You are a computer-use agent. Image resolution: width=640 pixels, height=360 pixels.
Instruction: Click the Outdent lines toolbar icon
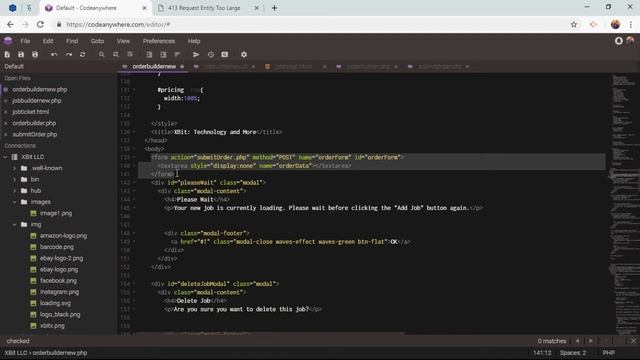[163, 54]
